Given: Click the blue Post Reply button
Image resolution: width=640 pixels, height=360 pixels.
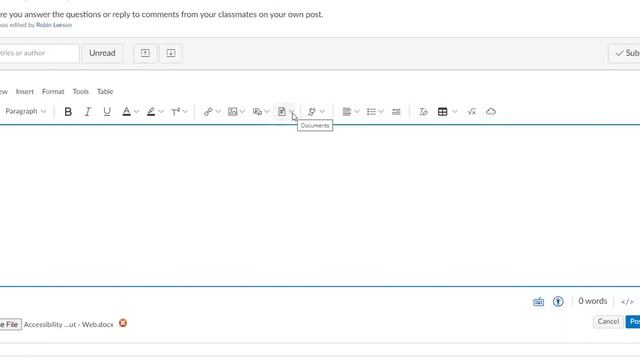Looking at the screenshot, I should [x=633, y=322].
